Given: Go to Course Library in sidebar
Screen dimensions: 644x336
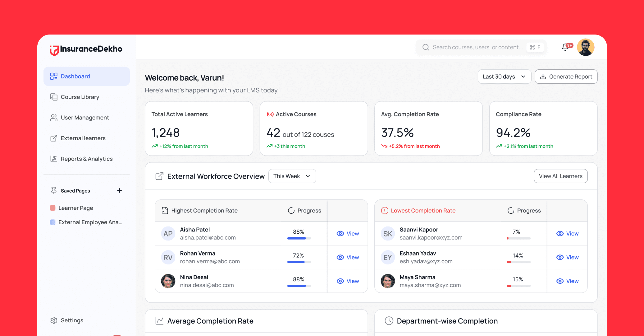Looking at the screenshot, I should pos(80,97).
